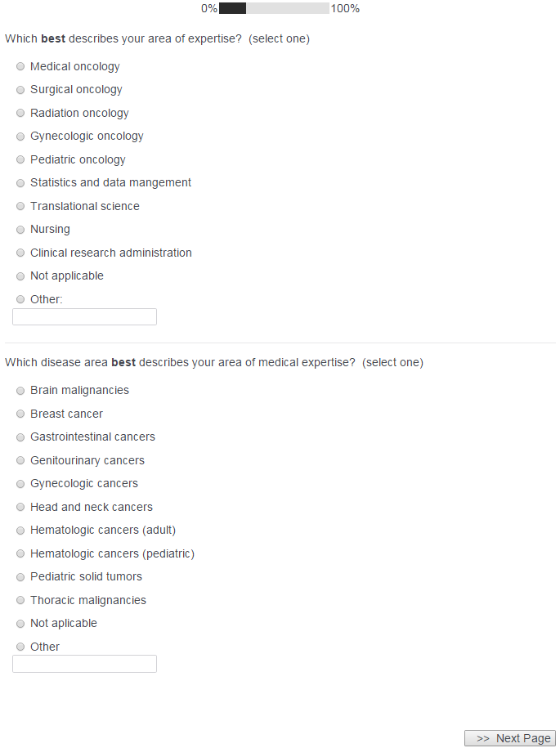This screenshot has height=748, width=560.
Task: Choose Surgical oncology as expertise
Action: pos(20,90)
